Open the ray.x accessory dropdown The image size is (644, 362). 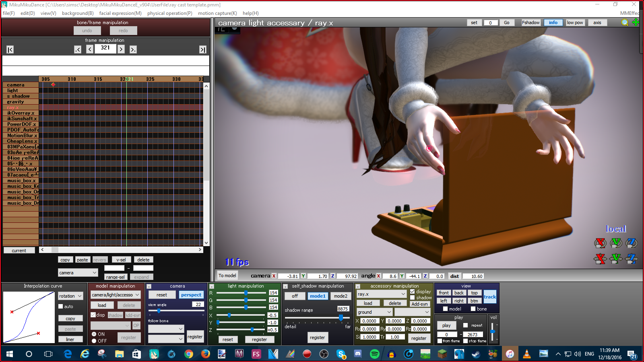click(x=381, y=294)
